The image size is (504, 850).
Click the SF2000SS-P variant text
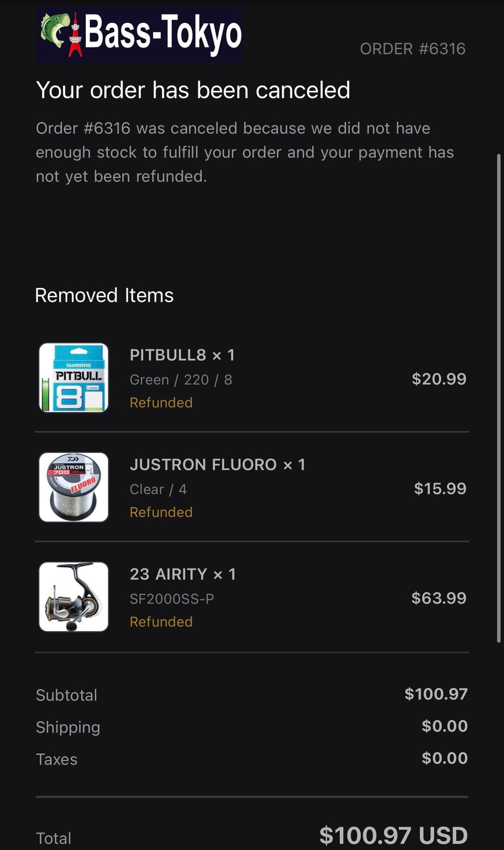click(x=172, y=599)
